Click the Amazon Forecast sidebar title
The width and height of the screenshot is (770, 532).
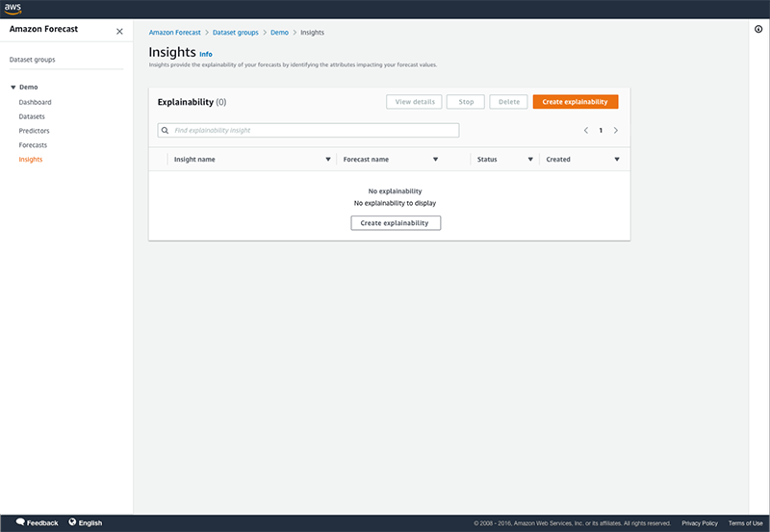tap(43, 29)
